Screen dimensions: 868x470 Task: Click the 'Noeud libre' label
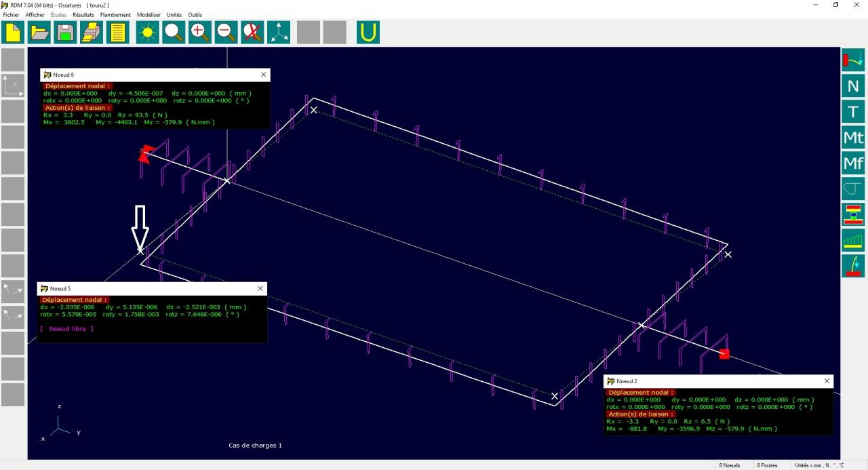coord(66,328)
